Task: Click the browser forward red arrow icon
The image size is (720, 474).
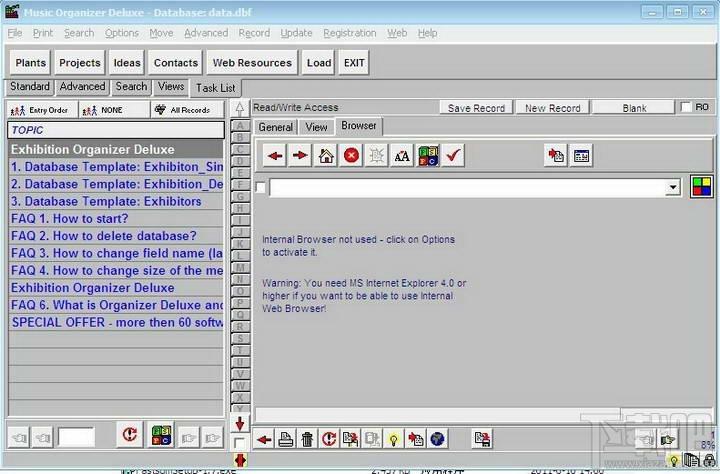Action: pyautogui.click(x=300, y=156)
